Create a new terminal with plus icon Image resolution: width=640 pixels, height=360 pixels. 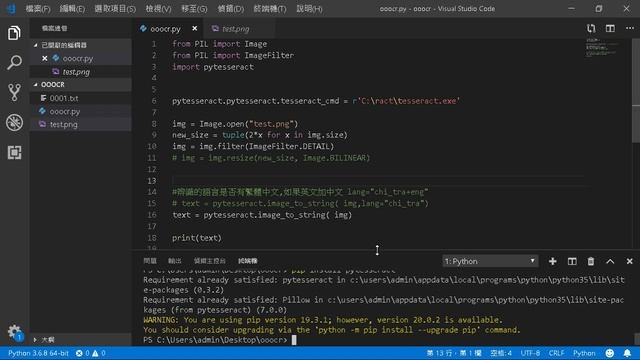552,261
